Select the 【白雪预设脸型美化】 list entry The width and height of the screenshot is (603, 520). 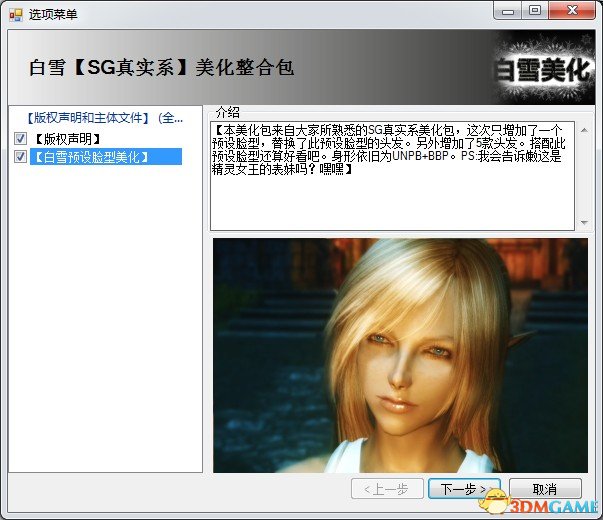106,157
